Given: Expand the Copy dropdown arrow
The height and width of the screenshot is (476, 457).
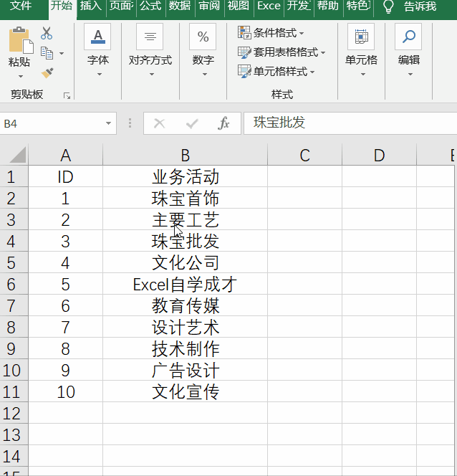Looking at the screenshot, I should click(62, 54).
